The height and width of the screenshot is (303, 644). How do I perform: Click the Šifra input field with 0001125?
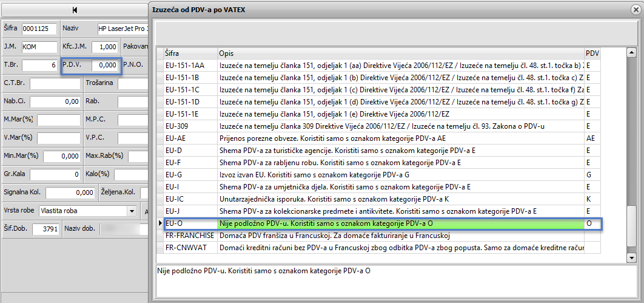tap(39, 29)
